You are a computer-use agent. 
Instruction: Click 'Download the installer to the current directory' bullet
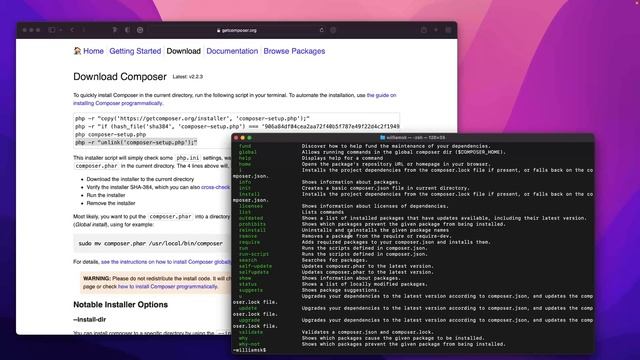pos(140,179)
